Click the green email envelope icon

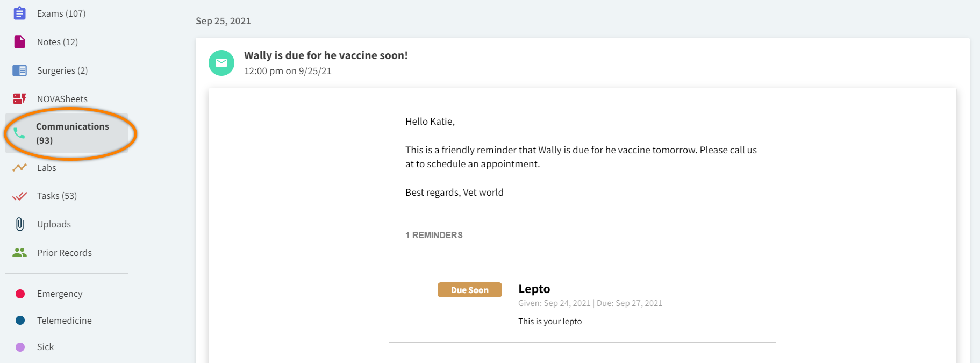221,63
